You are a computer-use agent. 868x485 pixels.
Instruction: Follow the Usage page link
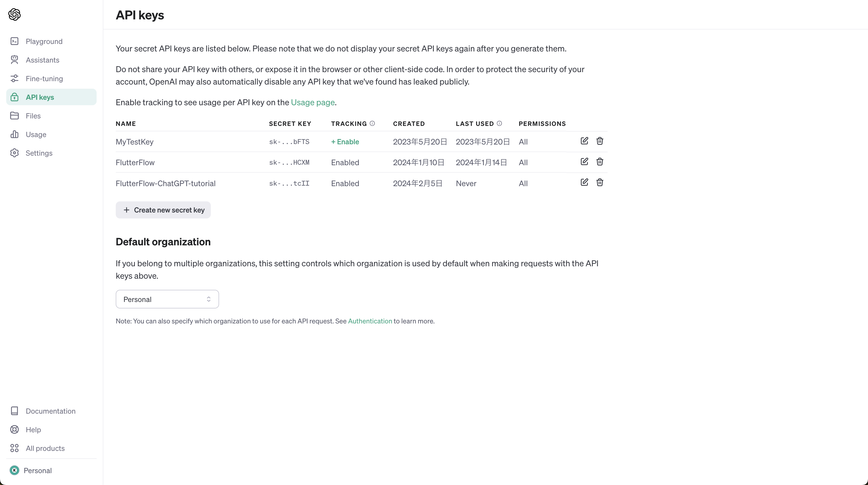312,103
